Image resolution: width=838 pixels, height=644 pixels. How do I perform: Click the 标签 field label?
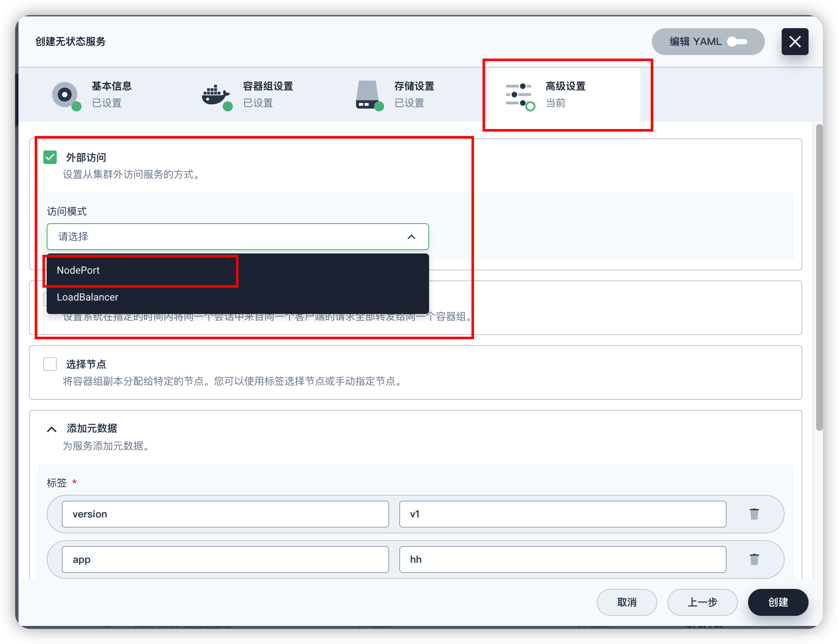coord(57,483)
